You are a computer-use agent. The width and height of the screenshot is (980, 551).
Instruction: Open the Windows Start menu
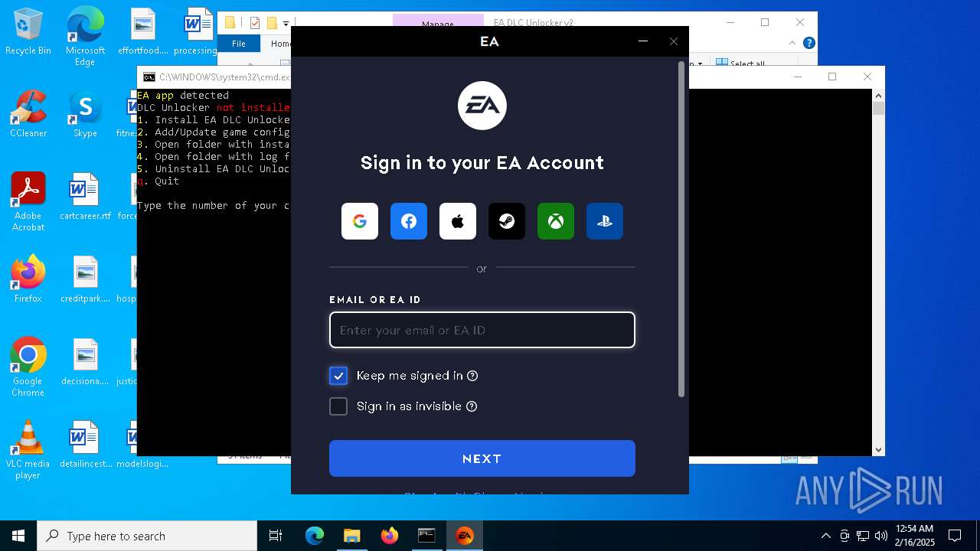point(18,536)
